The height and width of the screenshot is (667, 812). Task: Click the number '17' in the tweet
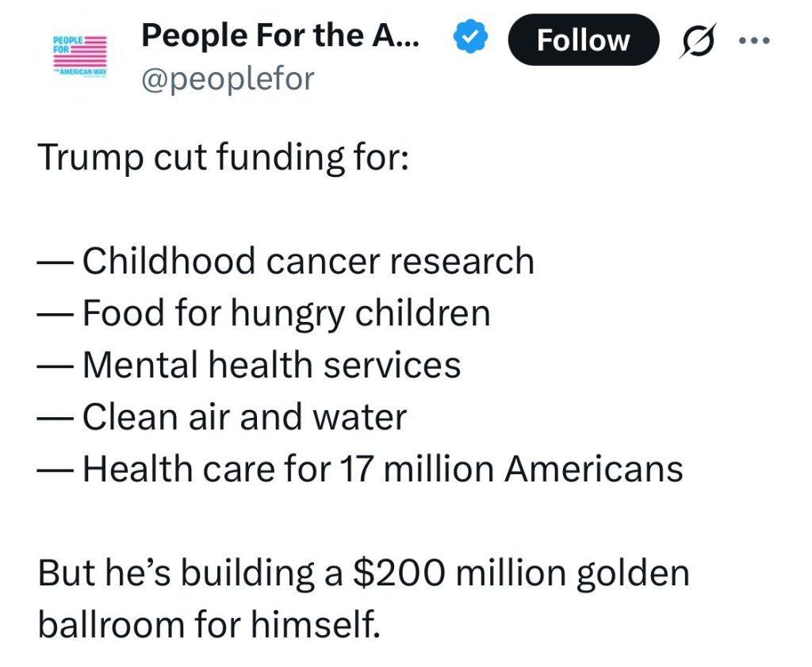coord(357,470)
